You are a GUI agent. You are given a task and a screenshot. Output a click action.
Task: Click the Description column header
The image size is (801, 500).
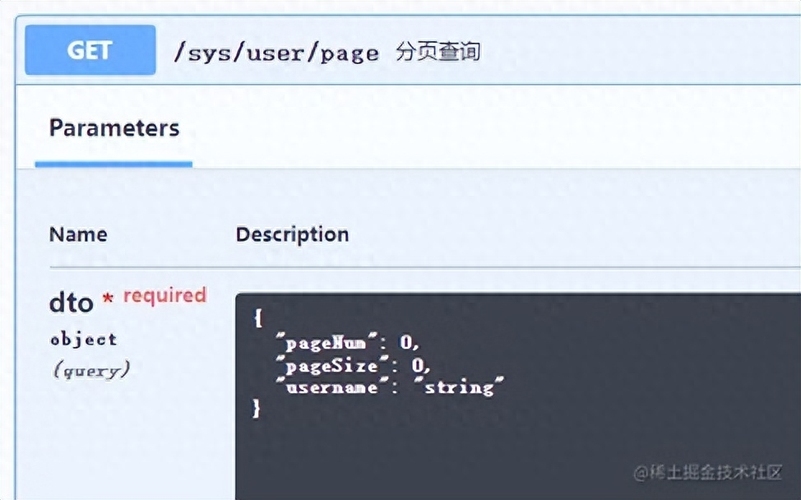(x=292, y=234)
